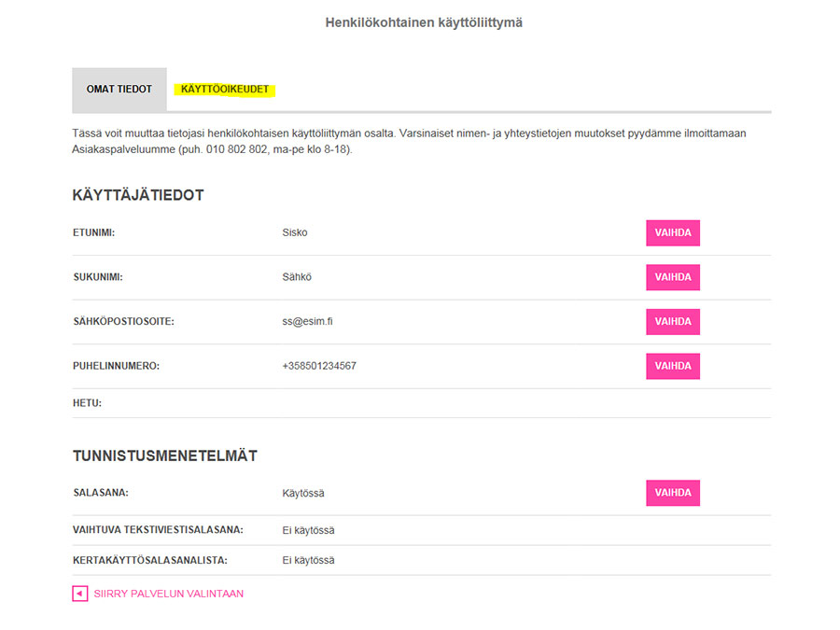The height and width of the screenshot is (630, 840).
Task: Open the Siirry palvelun valintaan link
Action: [168, 594]
